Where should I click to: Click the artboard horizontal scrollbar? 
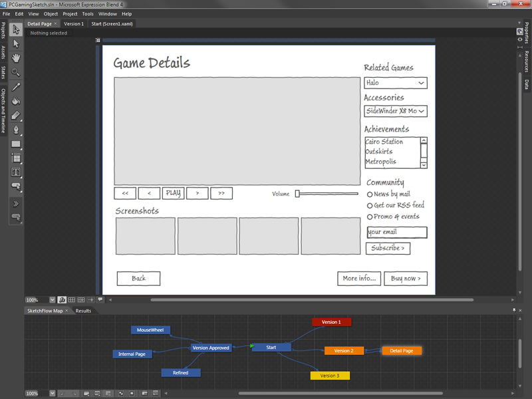312,300
